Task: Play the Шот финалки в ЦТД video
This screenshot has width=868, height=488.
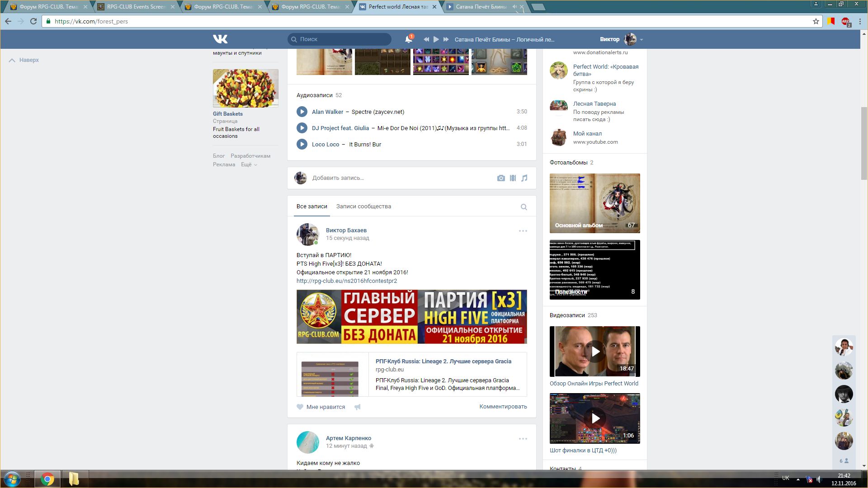Action: (595, 418)
